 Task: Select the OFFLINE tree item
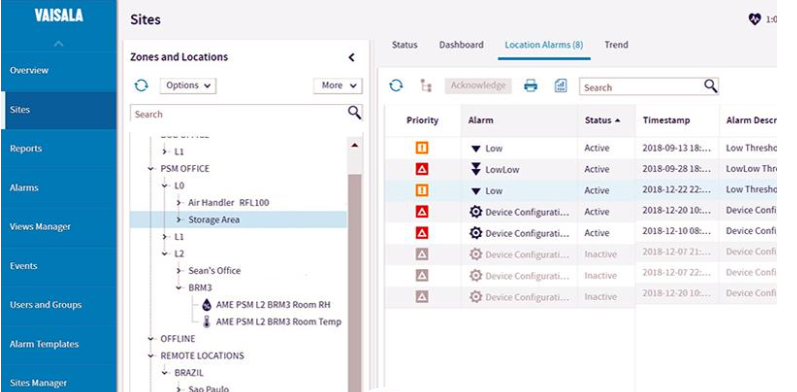coord(177,339)
